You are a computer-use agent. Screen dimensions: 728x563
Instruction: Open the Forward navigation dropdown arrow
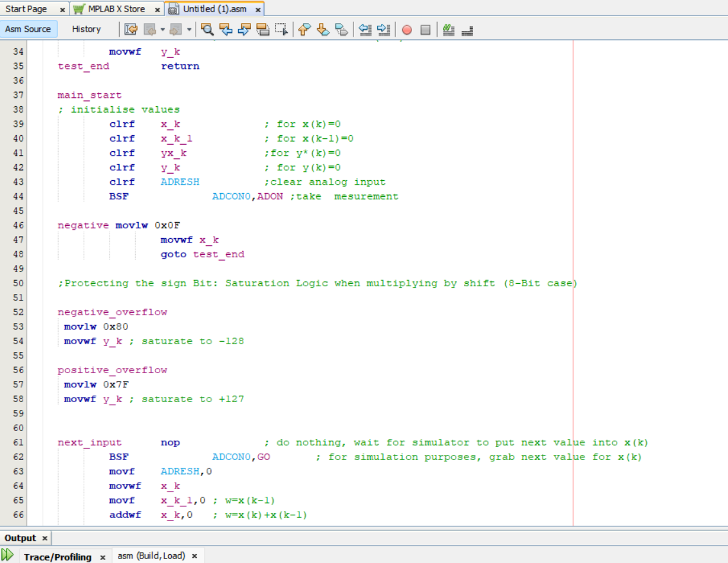190,30
